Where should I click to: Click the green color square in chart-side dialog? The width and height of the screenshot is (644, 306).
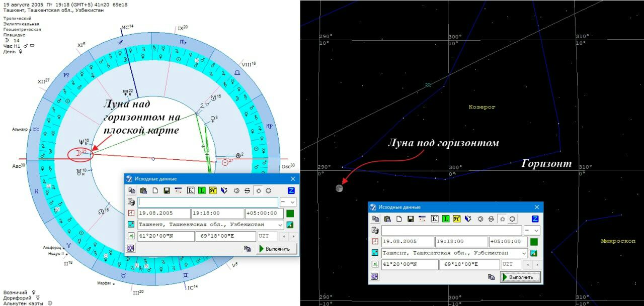(290, 214)
